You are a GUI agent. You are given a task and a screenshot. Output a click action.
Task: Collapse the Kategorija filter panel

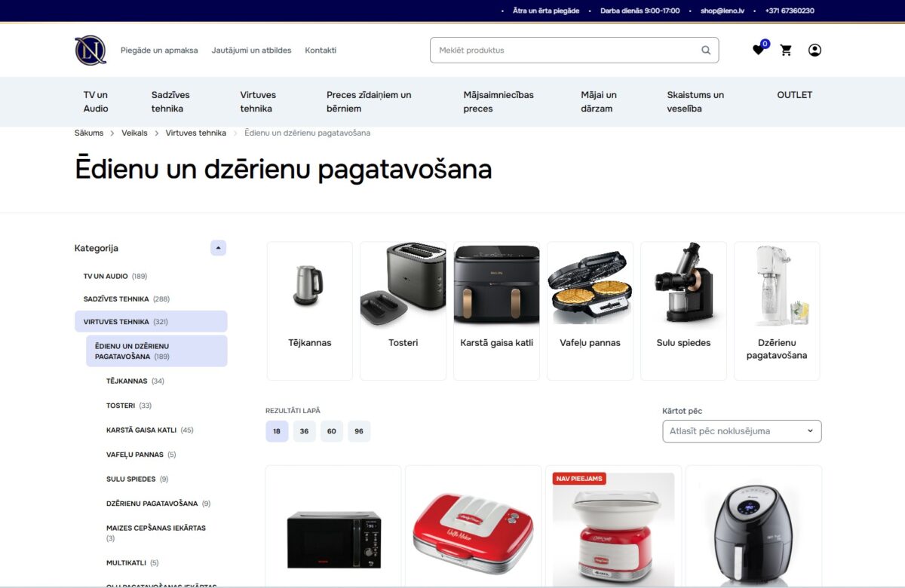click(x=217, y=247)
